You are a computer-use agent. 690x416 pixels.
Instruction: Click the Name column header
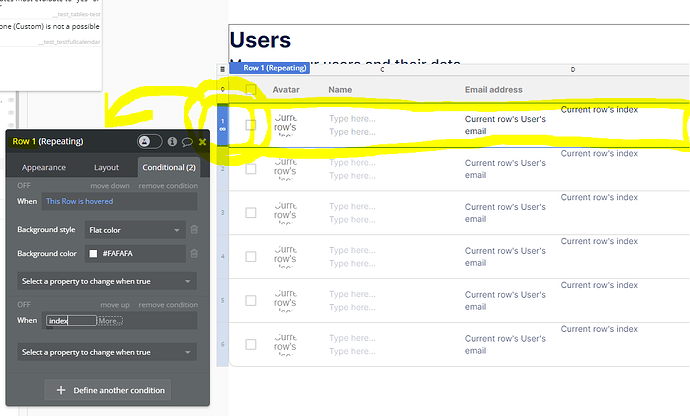340,90
